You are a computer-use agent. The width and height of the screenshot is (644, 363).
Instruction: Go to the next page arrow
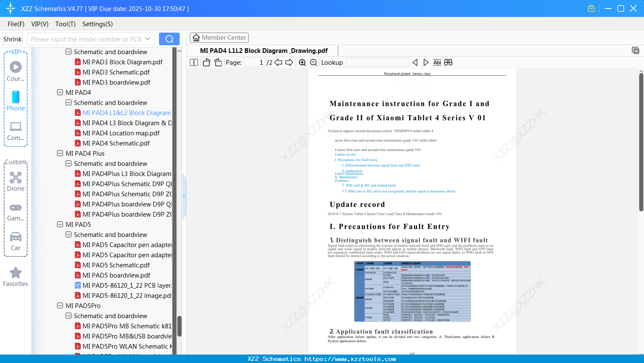tap(289, 63)
